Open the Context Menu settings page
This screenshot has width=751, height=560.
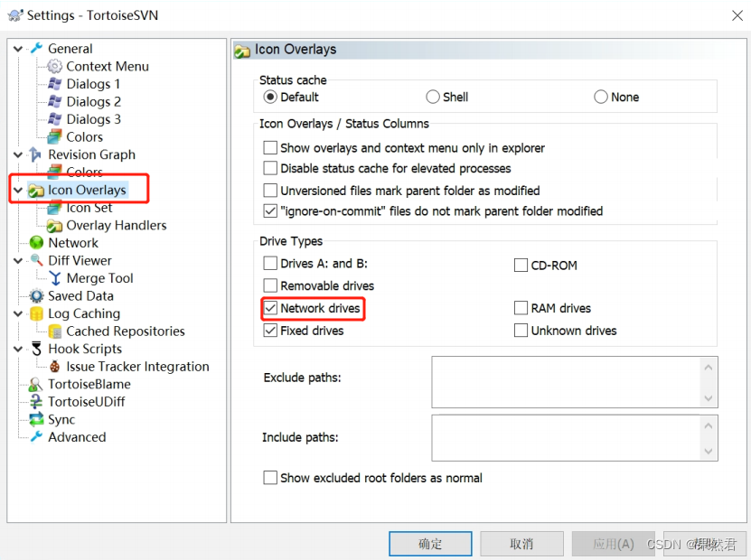(108, 66)
